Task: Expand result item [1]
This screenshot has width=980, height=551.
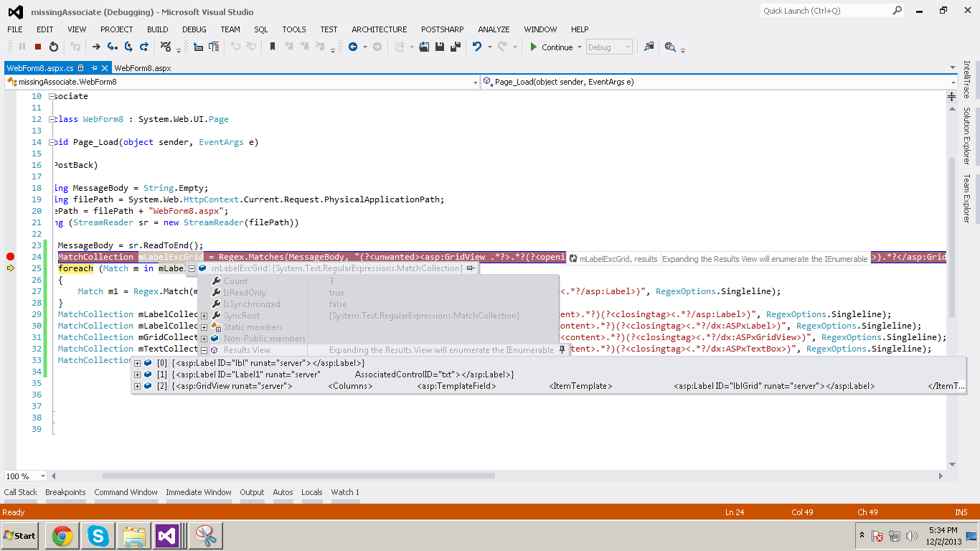Action: [x=137, y=375]
